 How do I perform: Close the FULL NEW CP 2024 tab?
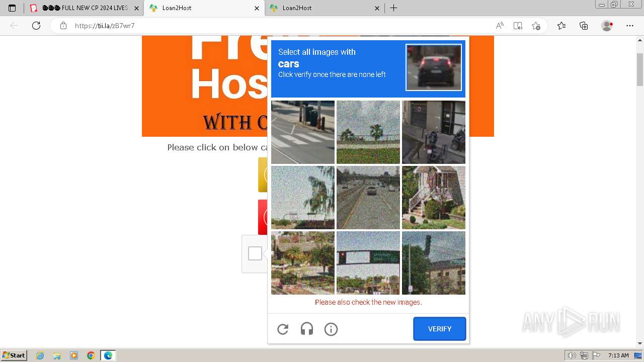136,8
